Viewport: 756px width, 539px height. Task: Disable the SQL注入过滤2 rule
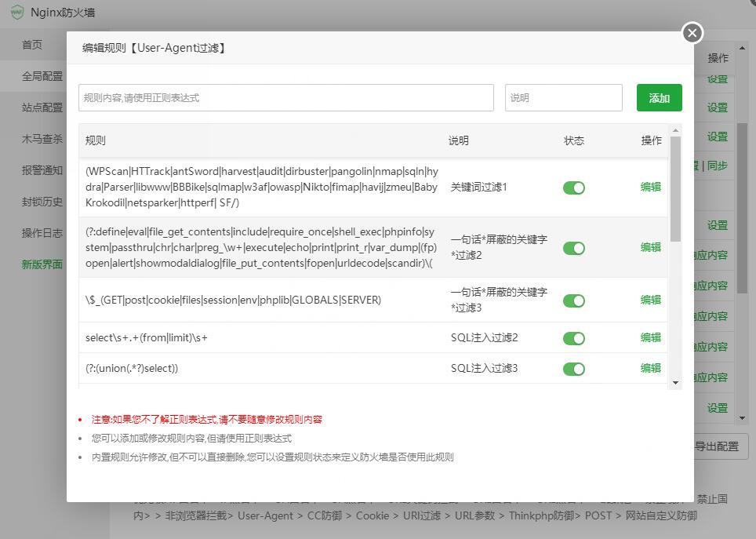pyautogui.click(x=574, y=337)
